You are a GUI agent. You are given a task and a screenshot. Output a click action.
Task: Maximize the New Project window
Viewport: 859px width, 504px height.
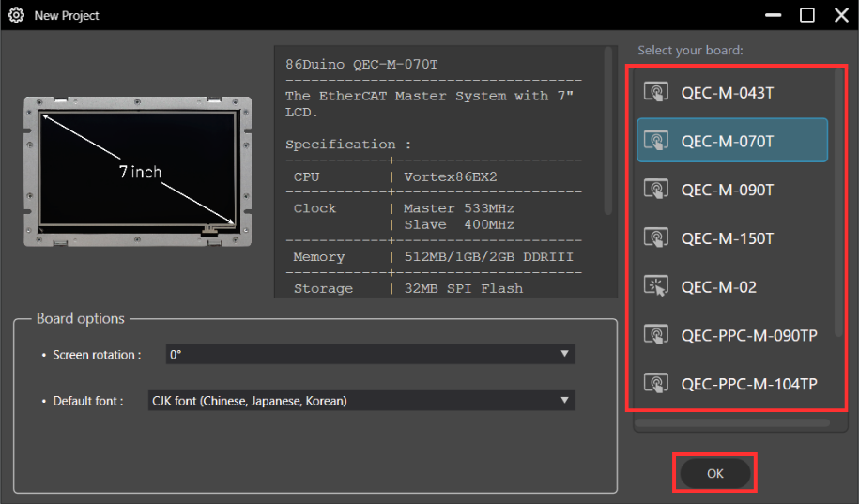click(807, 15)
